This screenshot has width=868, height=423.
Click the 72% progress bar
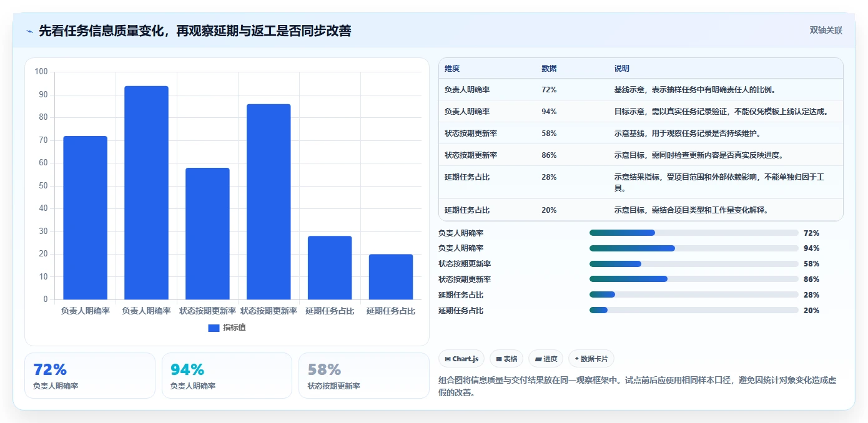[694, 233]
